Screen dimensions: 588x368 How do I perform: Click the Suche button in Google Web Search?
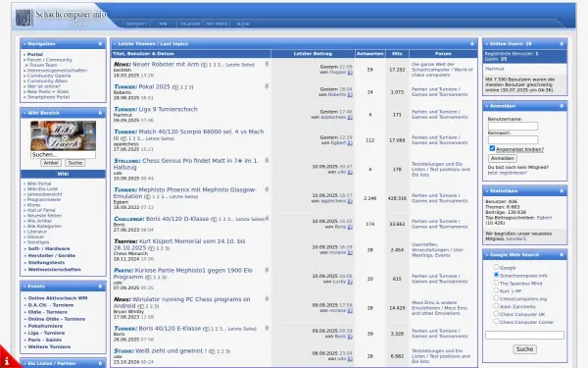(524, 349)
